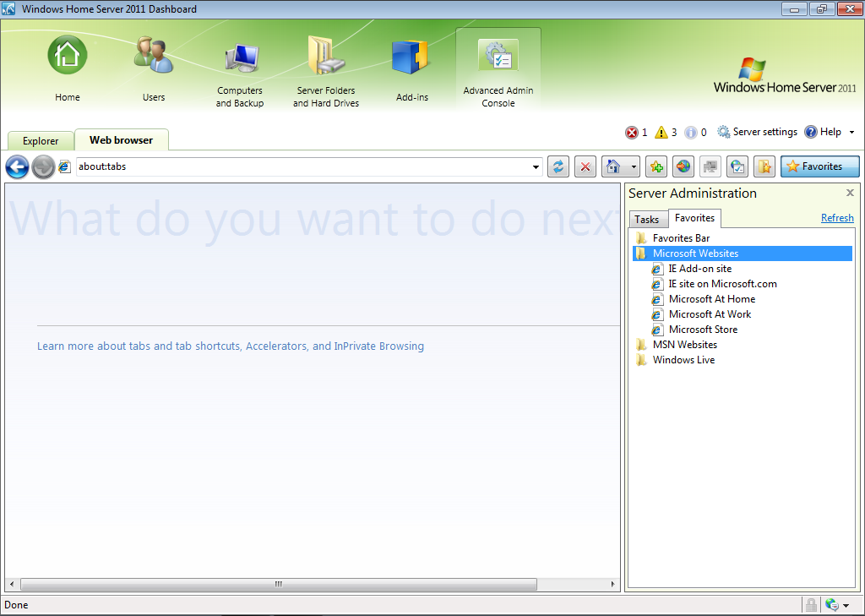
Task: Click the folder with star toolbar button
Action: 764,166
